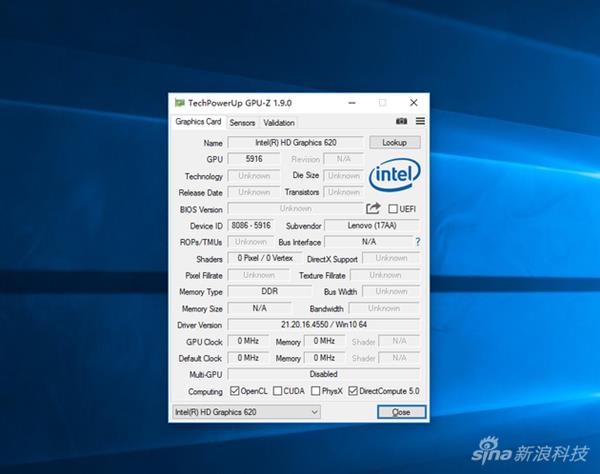
Task: Click the Release Date field showing Unknown
Action: pyautogui.click(x=254, y=192)
